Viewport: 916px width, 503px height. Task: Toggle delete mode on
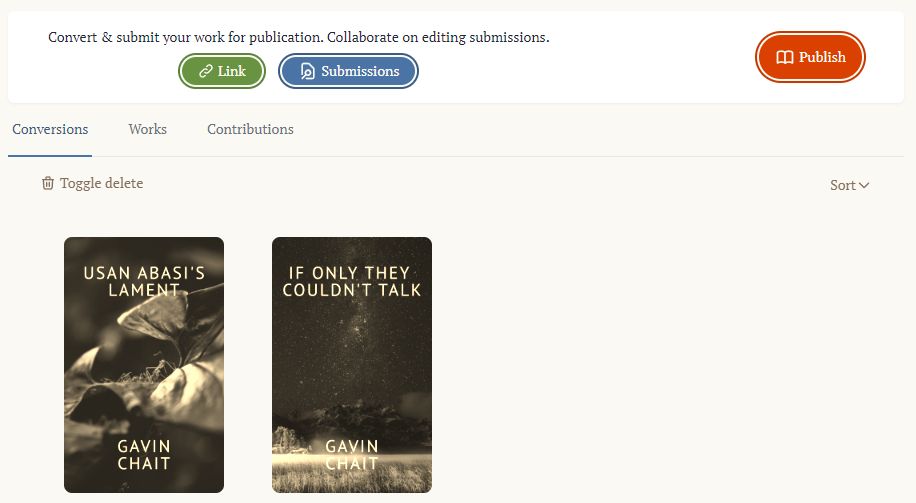tap(92, 183)
